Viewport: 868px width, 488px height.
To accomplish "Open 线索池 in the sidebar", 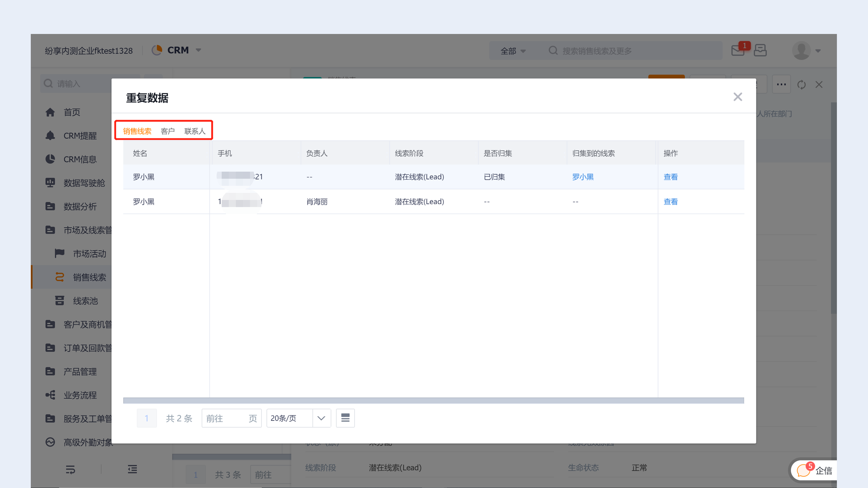I will point(85,301).
